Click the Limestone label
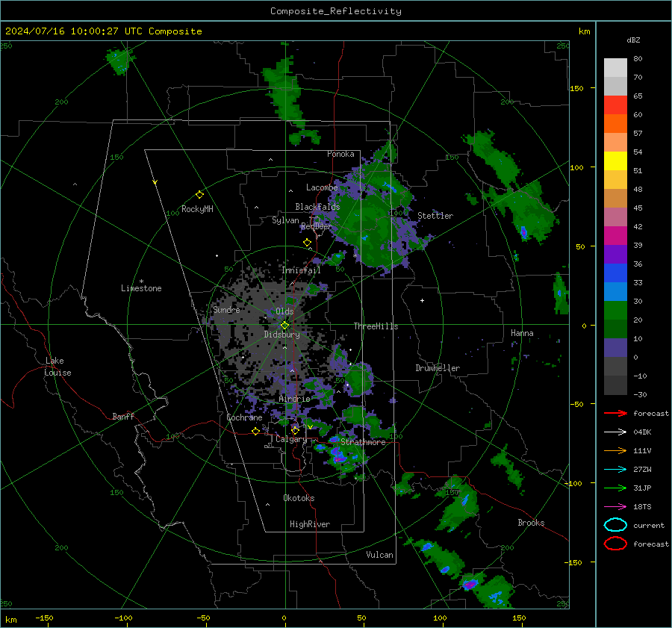Viewport: 672px width, 628px height. pyautogui.click(x=141, y=288)
